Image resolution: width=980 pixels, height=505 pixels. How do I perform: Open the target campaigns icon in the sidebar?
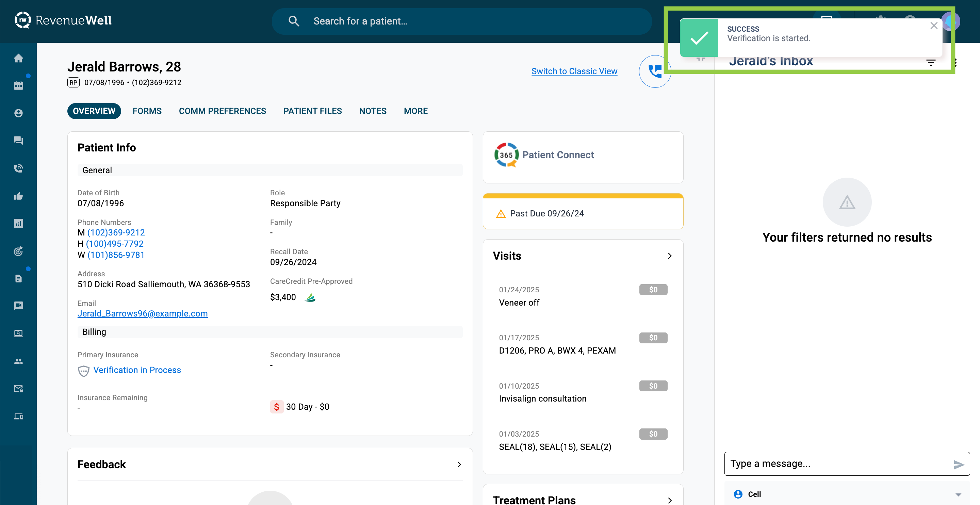(18, 251)
